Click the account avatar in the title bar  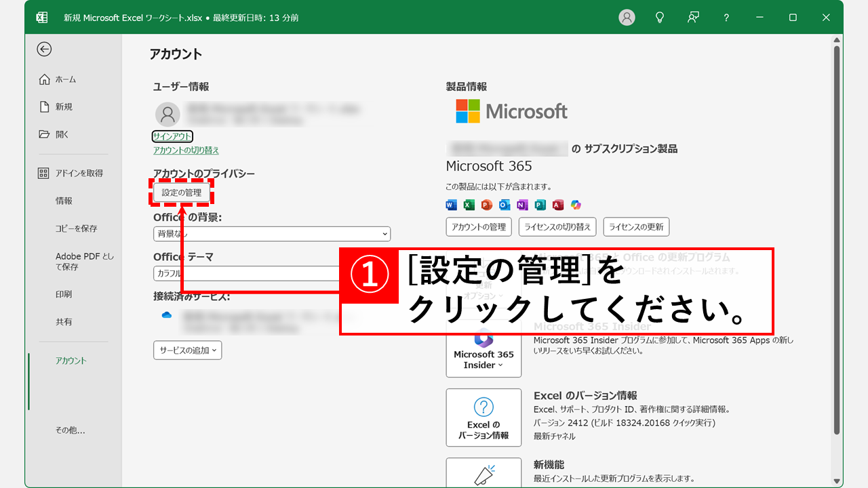(627, 17)
